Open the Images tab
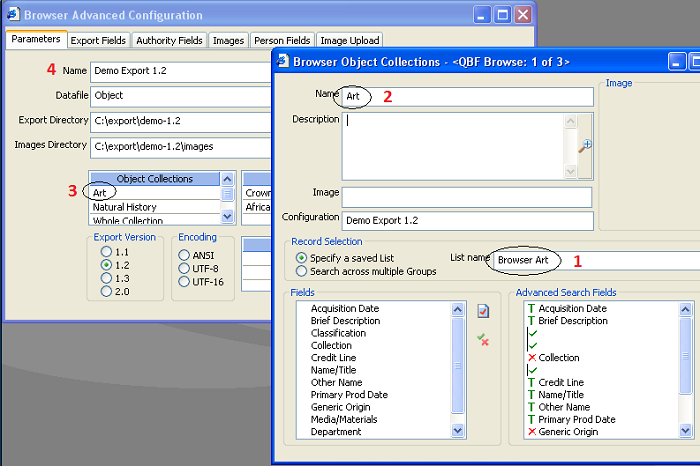This screenshot has width=700, height=466. click(x=228, y=41)
